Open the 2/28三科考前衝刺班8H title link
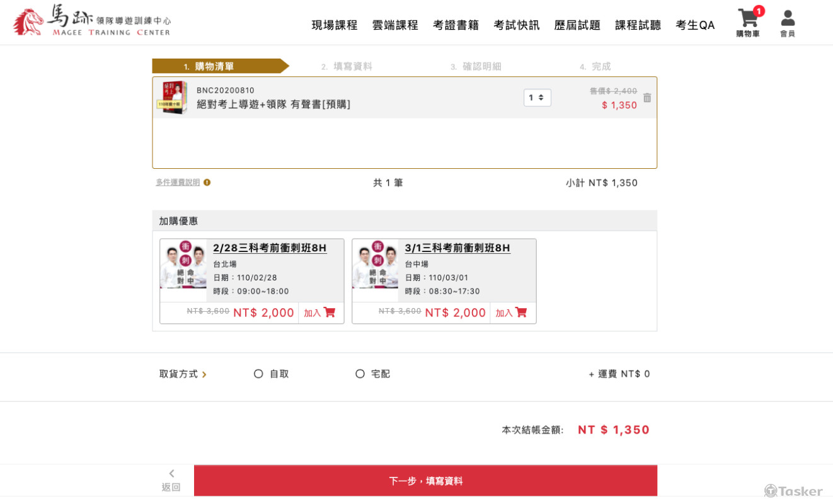Screen dimensions: 833x504 pos(270,248)
